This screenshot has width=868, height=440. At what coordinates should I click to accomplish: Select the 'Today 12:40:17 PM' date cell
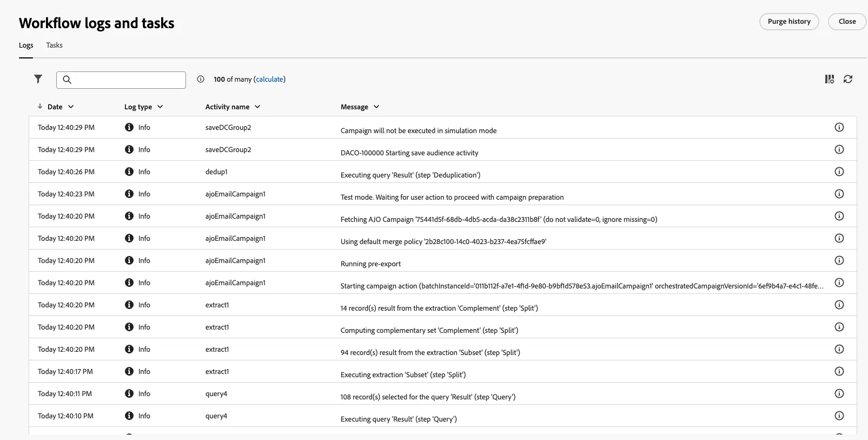pyautogui.click(x=65, y=371)
